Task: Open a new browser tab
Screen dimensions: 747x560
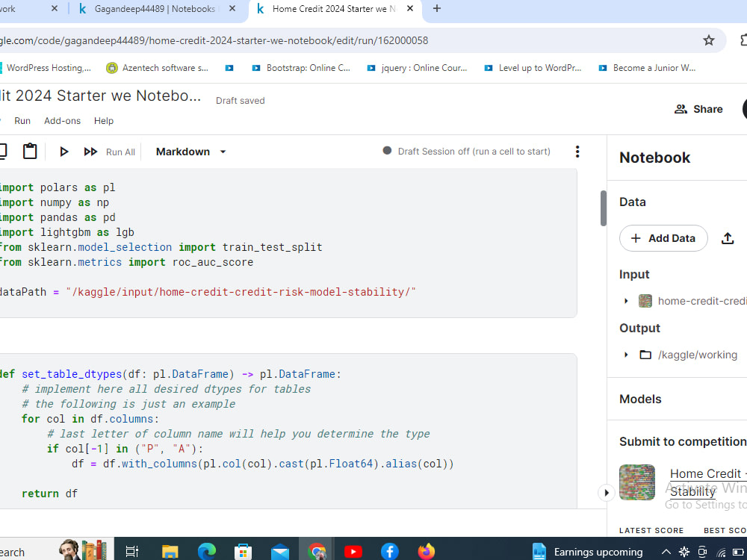Action: [x=436, y=8]
